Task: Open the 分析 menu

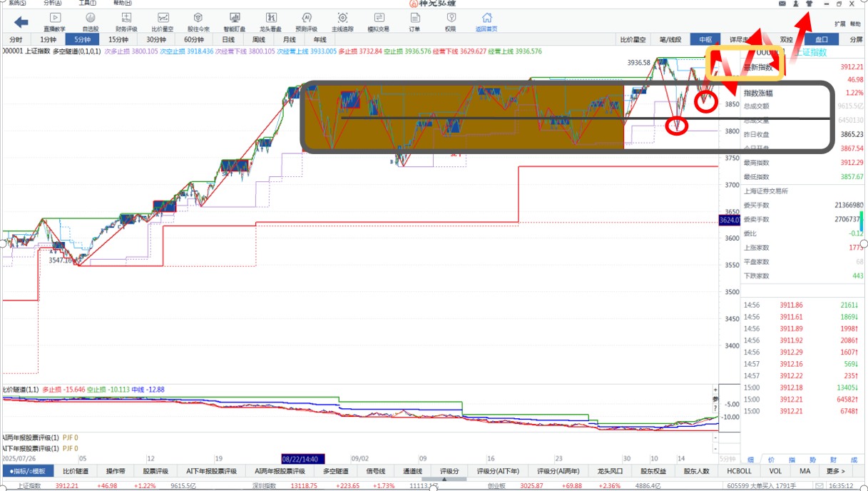Action: coord(51,3)
